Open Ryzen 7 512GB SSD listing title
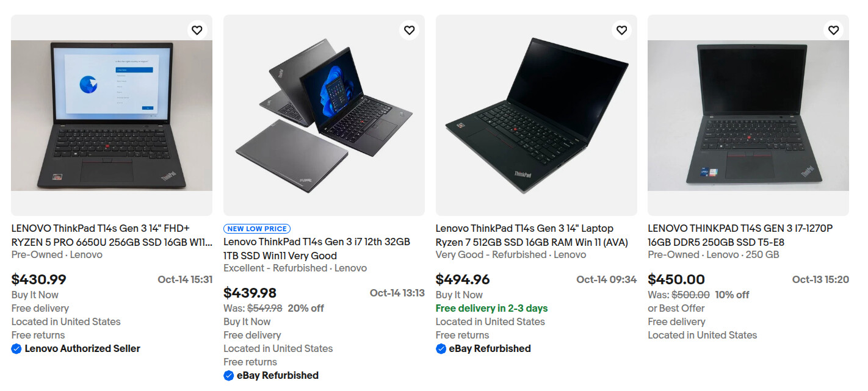The height and width of the screenshot is (391, 868). click(531, 235)
